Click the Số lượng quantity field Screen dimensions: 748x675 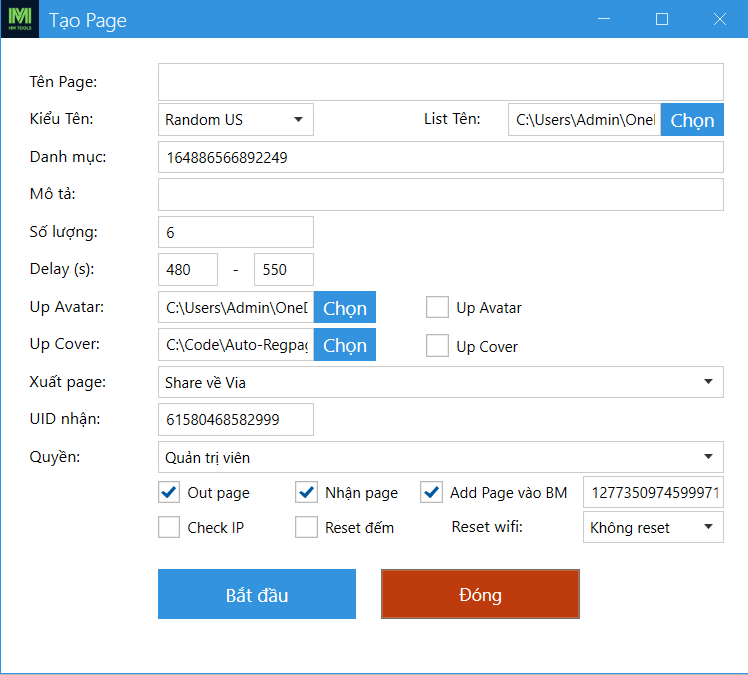click(236, 232)
